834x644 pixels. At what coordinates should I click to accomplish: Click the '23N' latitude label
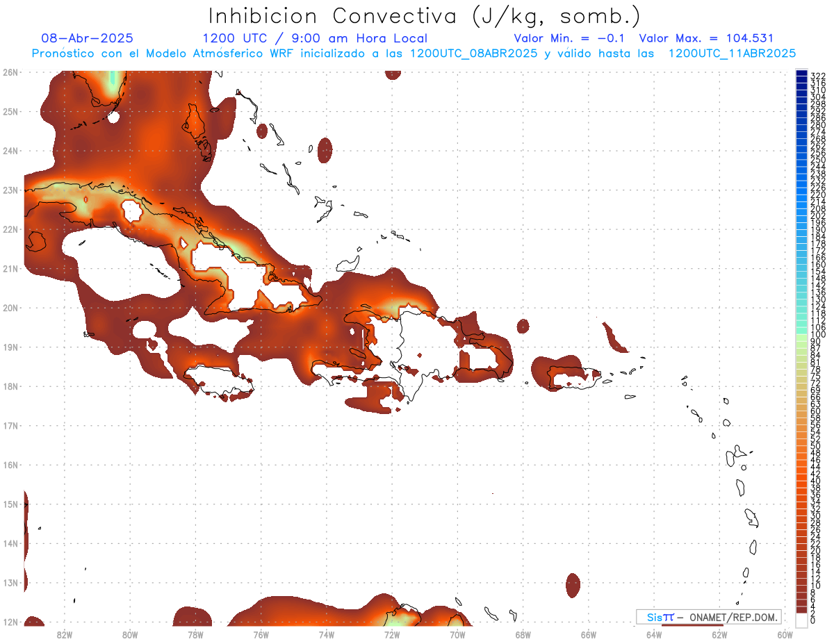(10, 190)
